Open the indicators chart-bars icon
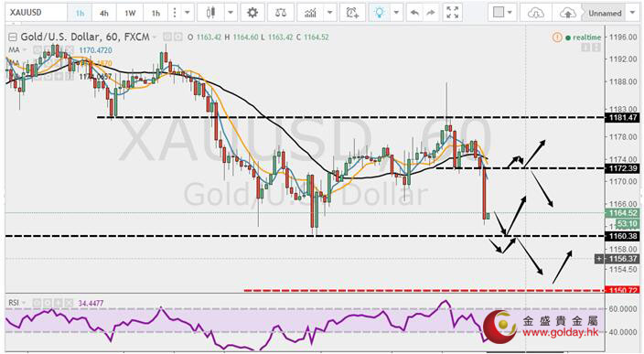The height and width of the screenshot is (354, 644). click(x=311, y=13)
